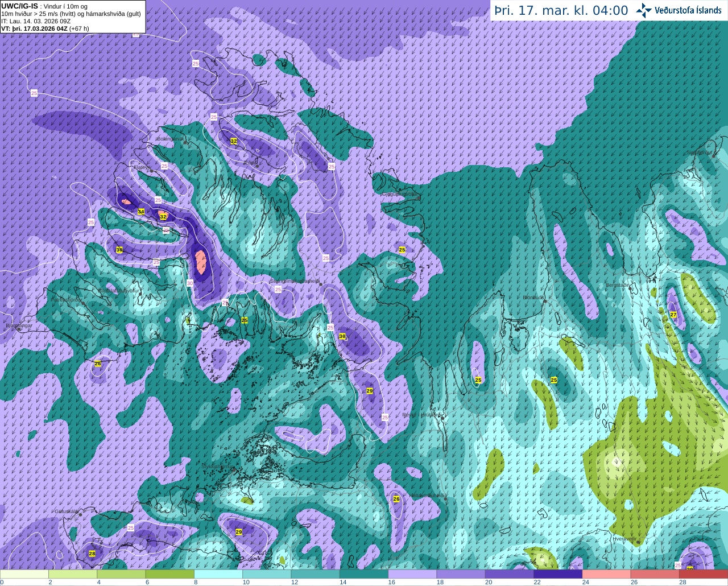Pick the 12–14 m/s teal legend swatch
The image size is (728, 586).
[x=316, y=573]
